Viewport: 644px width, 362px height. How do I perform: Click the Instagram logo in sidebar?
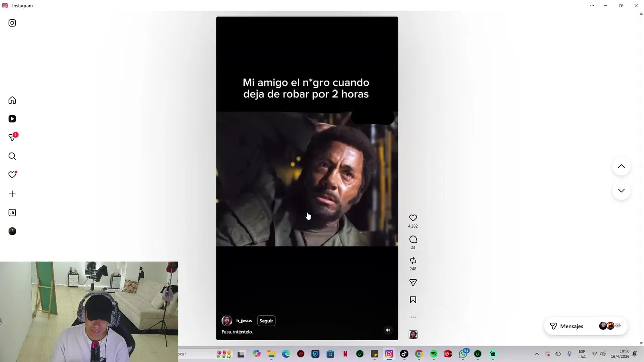coord(12,23)
